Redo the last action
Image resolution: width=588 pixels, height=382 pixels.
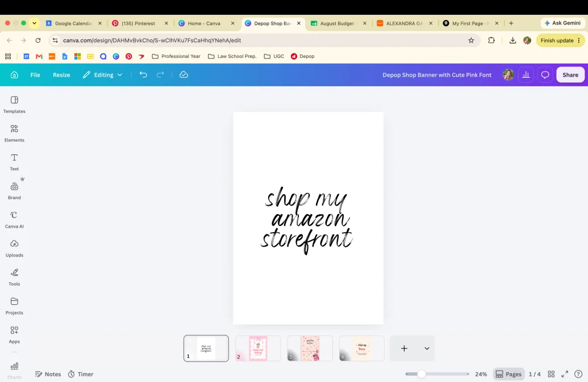click(160, 74)
